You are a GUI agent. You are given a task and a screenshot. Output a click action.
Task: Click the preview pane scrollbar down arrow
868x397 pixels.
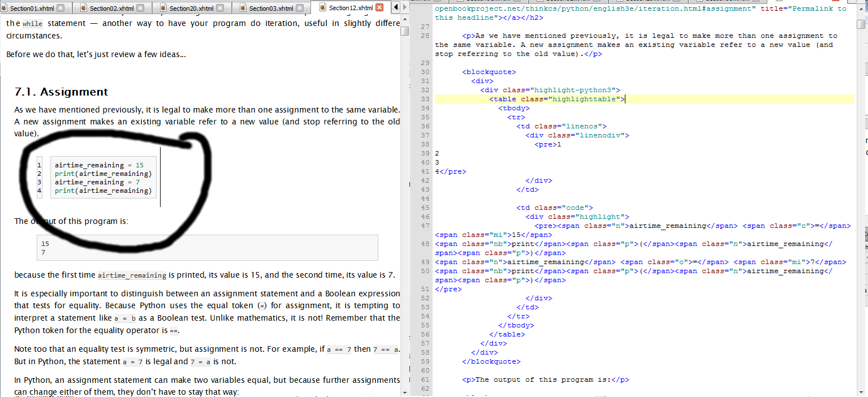405,392
